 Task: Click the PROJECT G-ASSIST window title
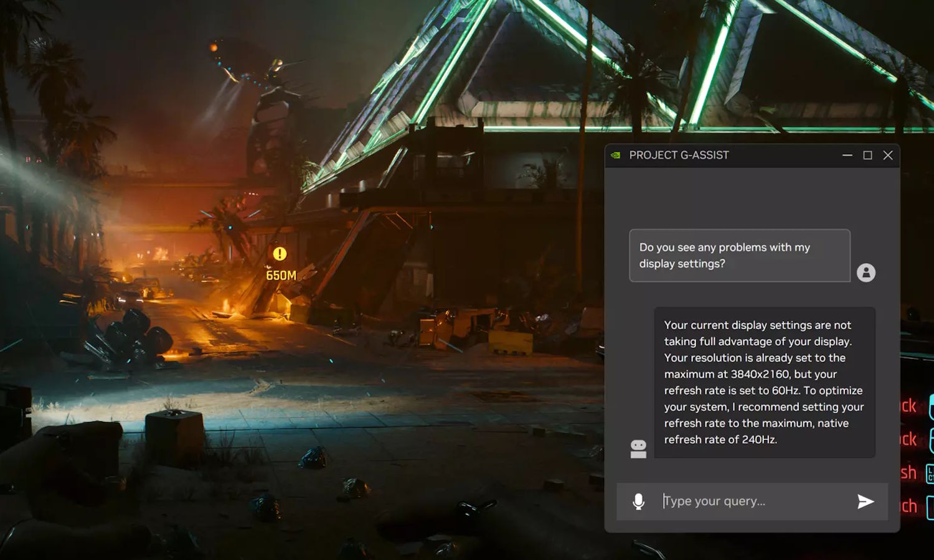[679, 155]
